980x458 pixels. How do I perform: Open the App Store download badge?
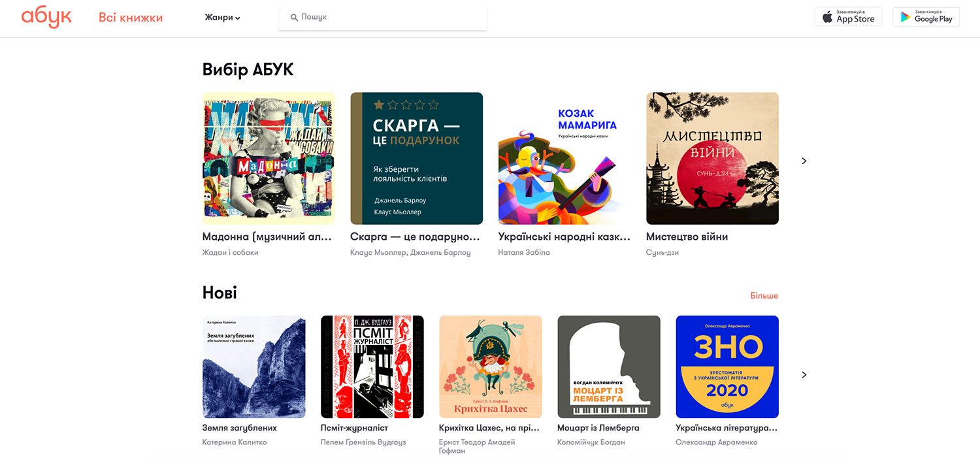(x=848, y=17)
